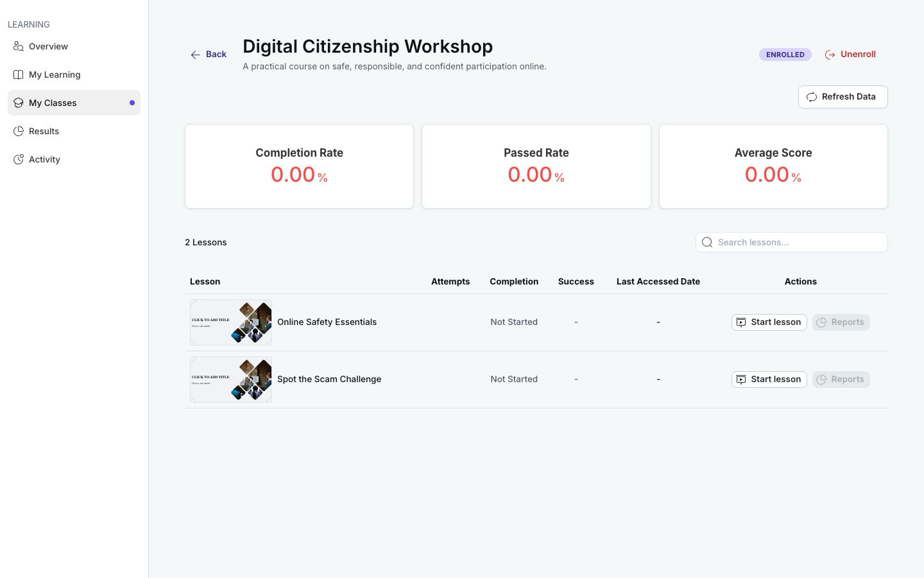Click the Last Accessed Date column header
Image resolution: width=924 pixels, height=578 pixels.
(658, 281)
